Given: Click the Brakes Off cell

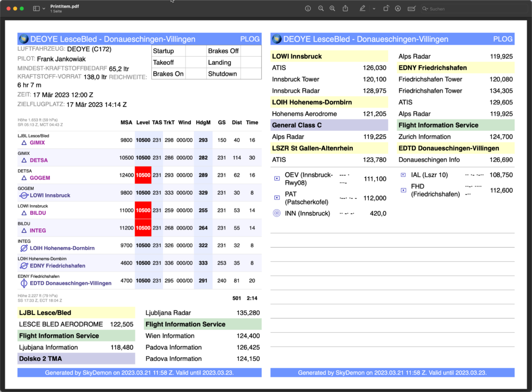Looking at the screenshot, I should click(x=223, y=51).
